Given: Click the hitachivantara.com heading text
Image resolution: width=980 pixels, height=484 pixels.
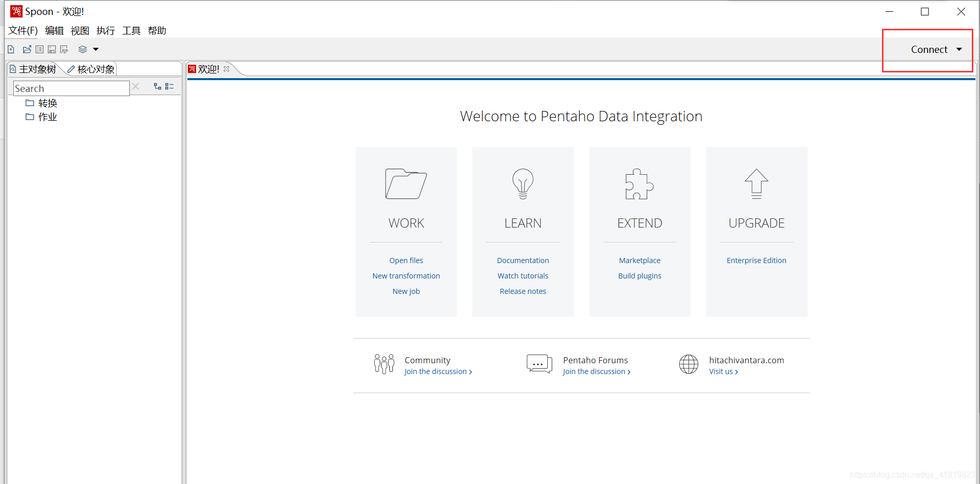Looking at the screenshot, I should pyautogui.click(x=746, y=360).
